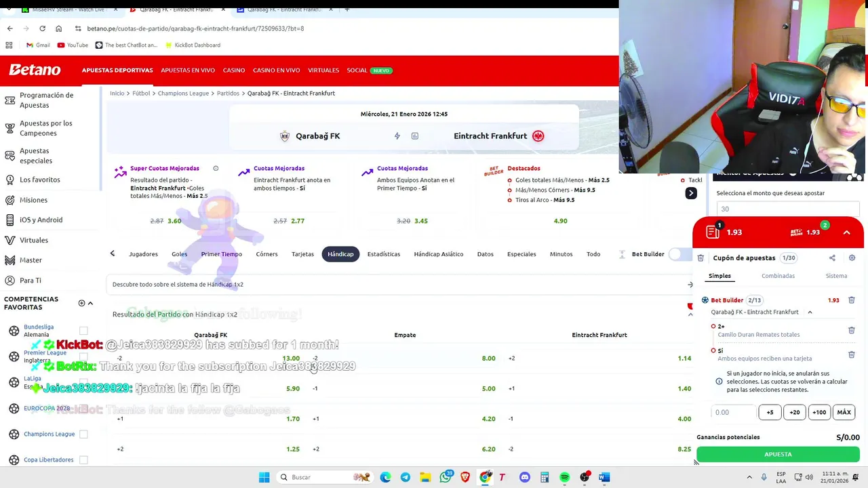The height and width of the screenshot is (488, 868).
Task: Select the 3.45 Cuotas Mejoradas odds
Action: [420, 221]
